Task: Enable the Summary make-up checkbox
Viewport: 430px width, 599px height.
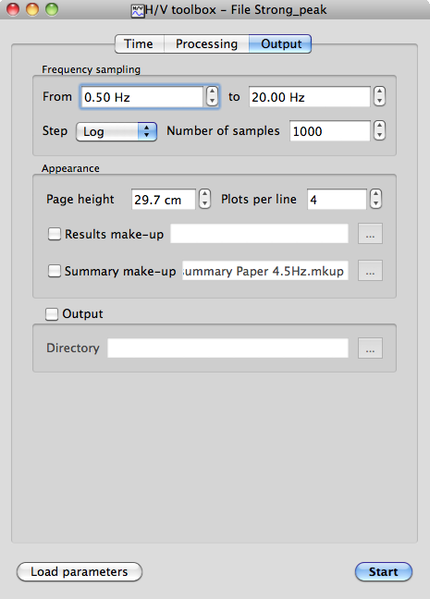Action: [x=54, y=271]
